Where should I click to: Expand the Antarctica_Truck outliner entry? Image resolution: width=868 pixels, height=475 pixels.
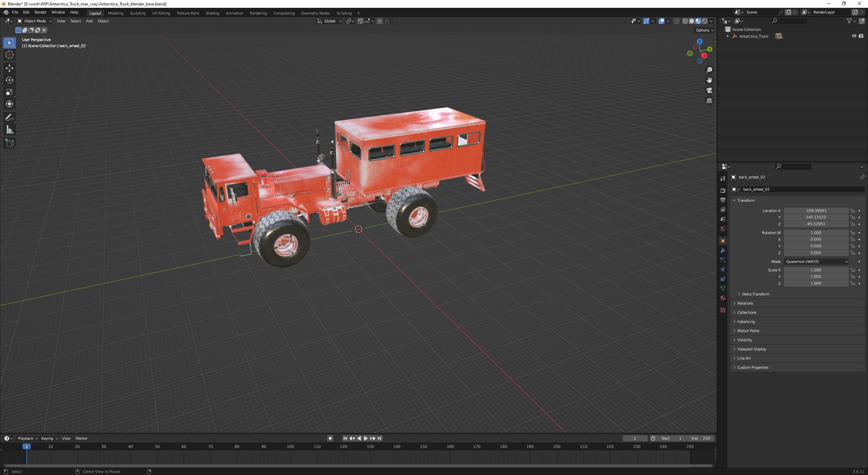pos(728,36)
